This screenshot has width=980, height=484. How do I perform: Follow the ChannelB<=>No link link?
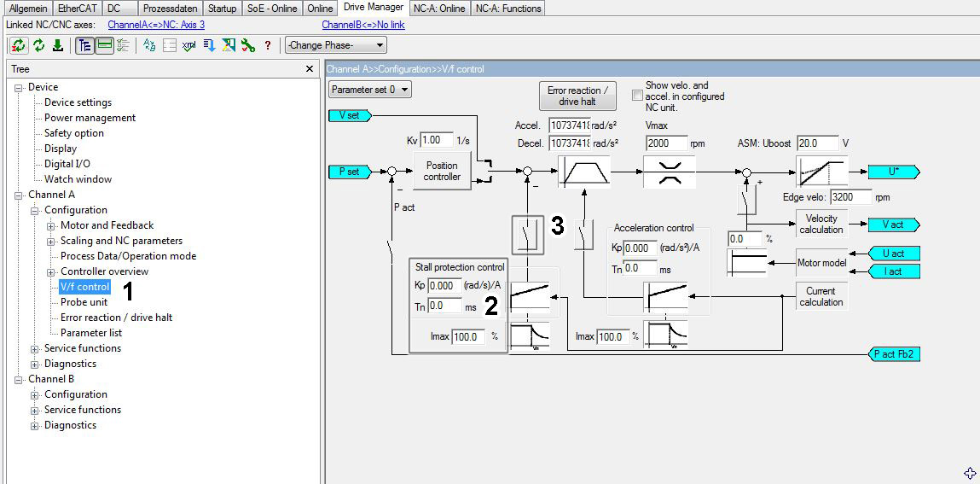[363, 25]
